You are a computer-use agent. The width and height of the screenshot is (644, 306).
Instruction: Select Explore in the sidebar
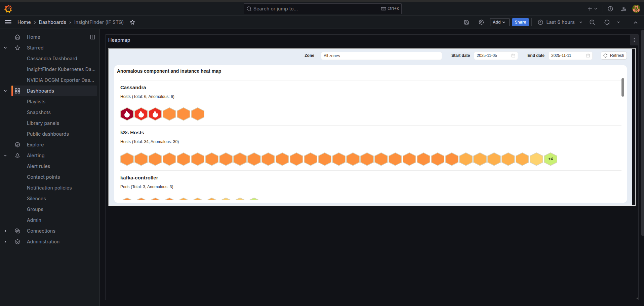(35, 145)
